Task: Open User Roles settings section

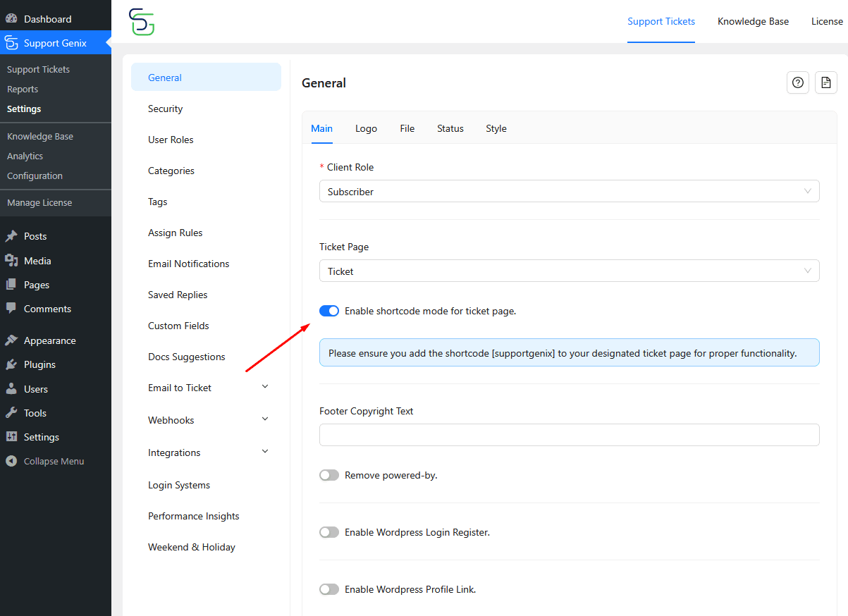Action: [206, 140]
